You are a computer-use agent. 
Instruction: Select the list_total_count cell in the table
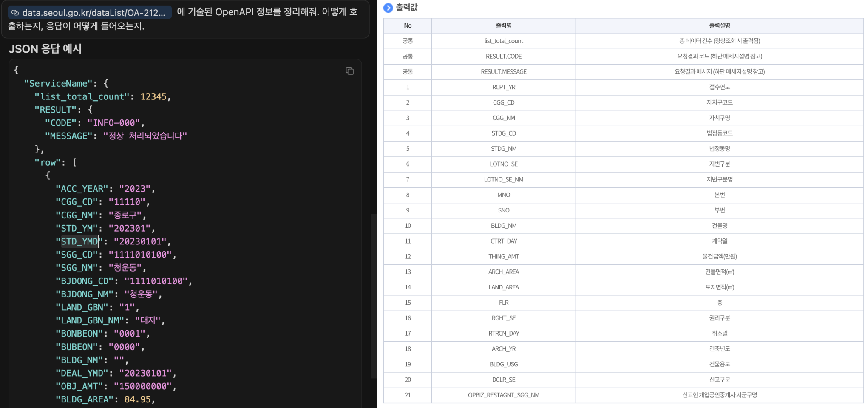(x=503, y=41)
